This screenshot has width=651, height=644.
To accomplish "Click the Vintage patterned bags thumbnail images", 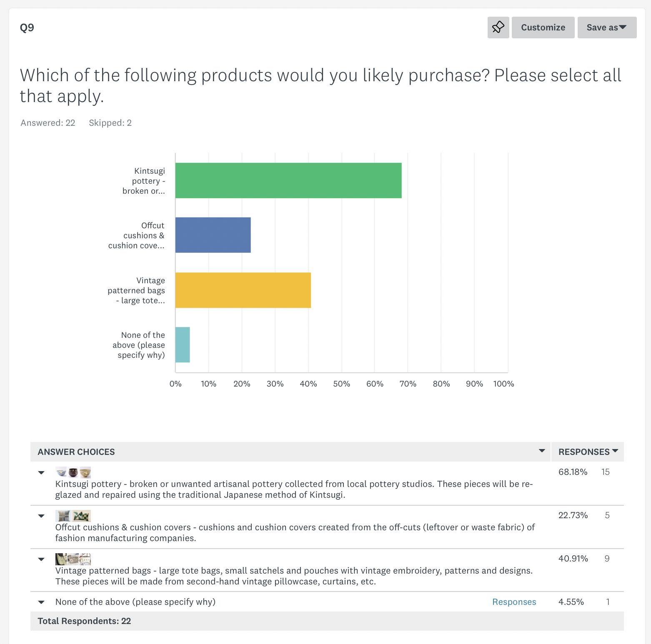I will 73,559.
